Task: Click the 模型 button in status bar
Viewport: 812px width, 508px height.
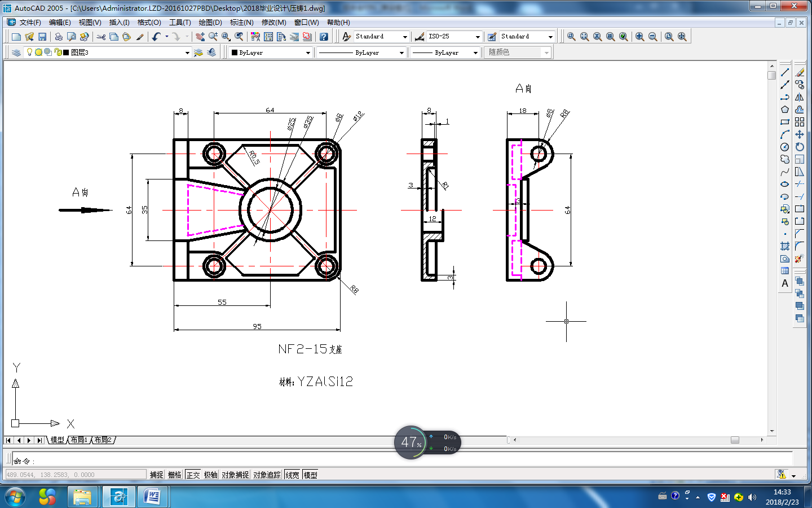Action: coord(310,475)
